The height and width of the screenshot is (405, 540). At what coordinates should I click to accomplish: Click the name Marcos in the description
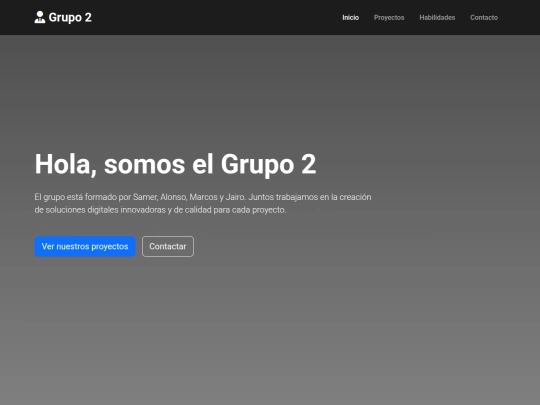[204, 197]
